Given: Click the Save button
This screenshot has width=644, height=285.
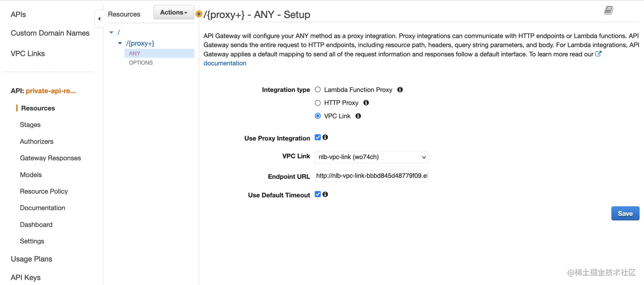Looking at the screenshot, I should pos(625,214).
